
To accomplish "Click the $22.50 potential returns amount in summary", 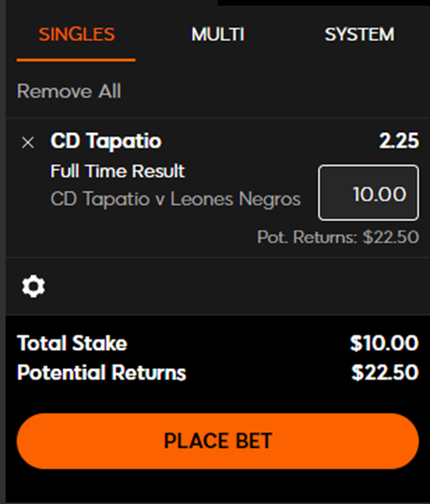I will coord(385,373).
